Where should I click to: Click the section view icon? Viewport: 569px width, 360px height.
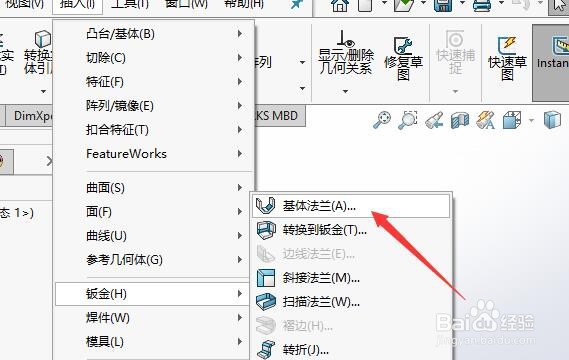point(460,120)
